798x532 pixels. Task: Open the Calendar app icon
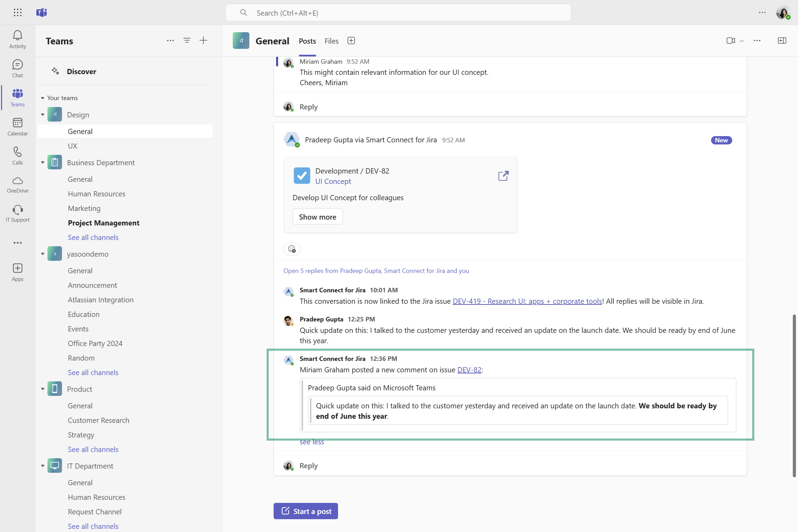(x=17, y=126)
